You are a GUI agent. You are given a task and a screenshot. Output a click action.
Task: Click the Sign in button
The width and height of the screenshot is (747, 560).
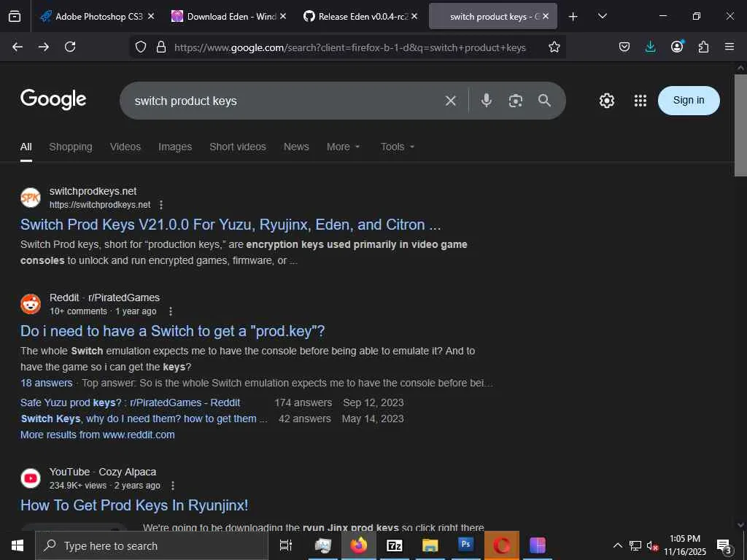(689, 101)
